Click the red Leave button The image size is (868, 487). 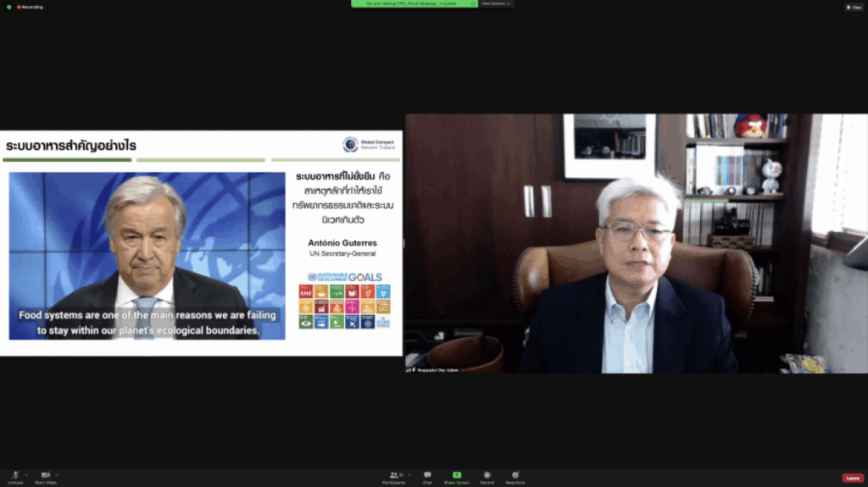[852, 478]
